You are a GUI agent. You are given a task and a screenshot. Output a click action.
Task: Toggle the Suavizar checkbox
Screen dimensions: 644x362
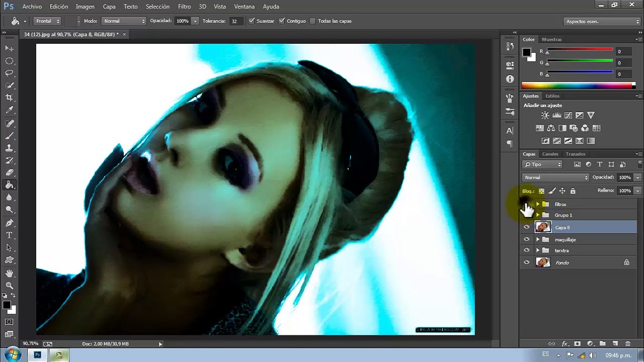[x=252, y=21]
